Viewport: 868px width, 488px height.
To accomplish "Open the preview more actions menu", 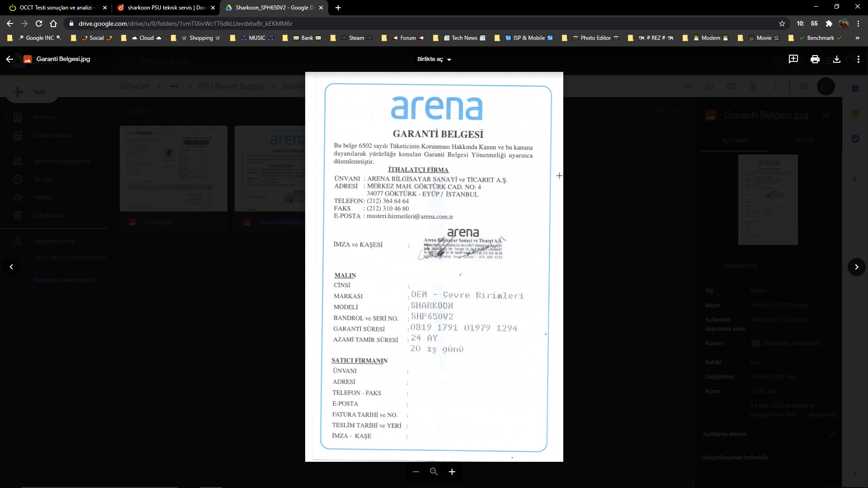I will coord(858,59).
